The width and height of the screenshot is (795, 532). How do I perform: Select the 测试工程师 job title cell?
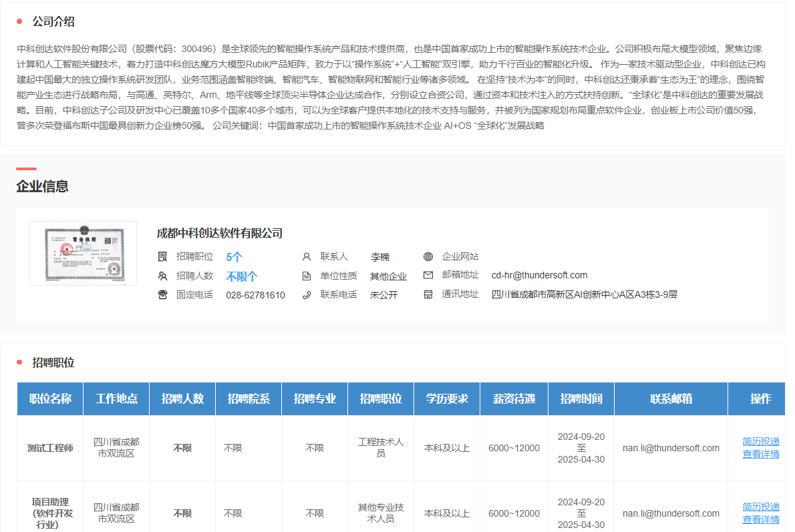50,448
